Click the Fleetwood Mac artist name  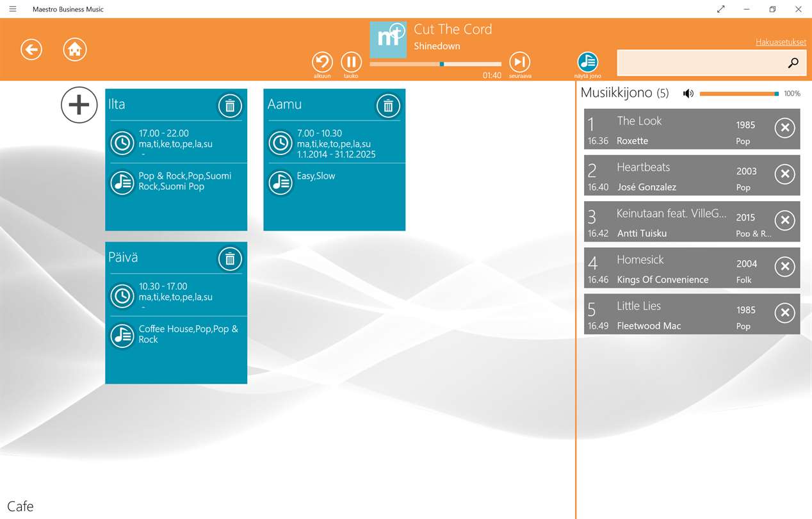click(x=649, y=326)
